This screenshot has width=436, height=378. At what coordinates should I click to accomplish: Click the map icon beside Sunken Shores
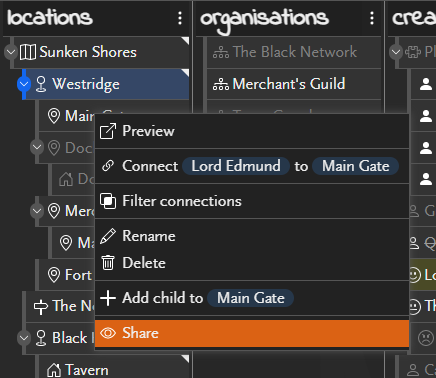click(27, 52)
